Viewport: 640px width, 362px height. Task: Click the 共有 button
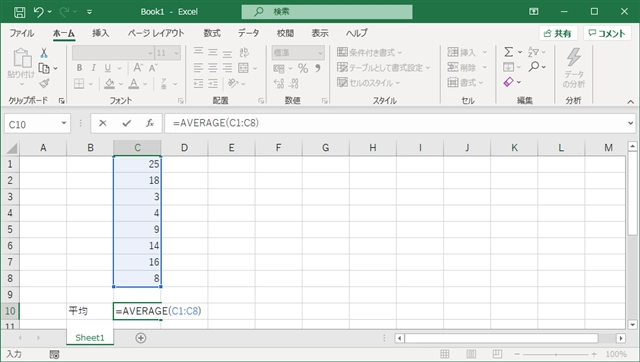(558, 33)
